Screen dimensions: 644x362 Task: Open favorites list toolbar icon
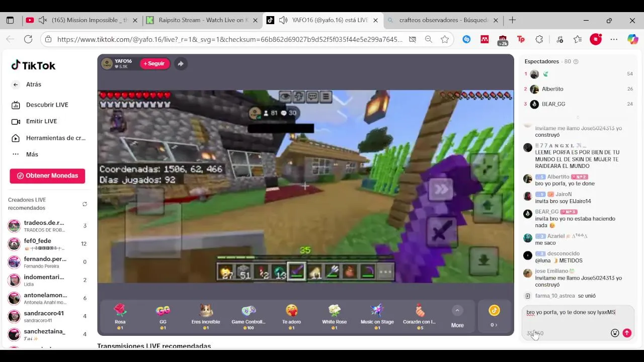tap(578, 39)
